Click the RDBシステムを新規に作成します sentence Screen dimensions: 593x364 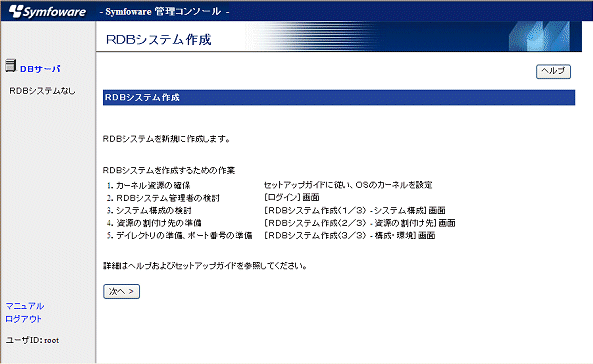tap(166, 139)
